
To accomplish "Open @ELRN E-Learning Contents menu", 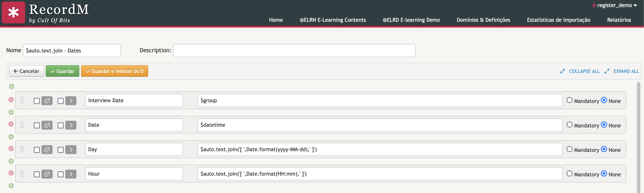I will click(333, 20).
